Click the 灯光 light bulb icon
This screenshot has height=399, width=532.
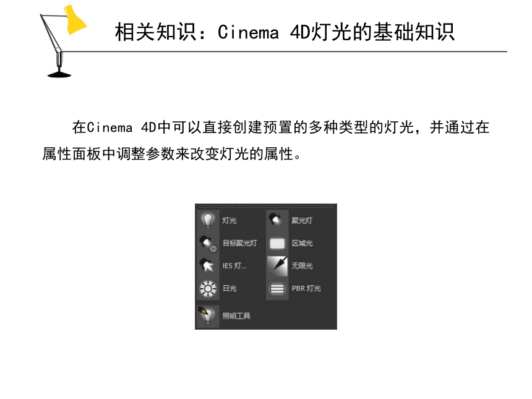[x=208, y=220]
